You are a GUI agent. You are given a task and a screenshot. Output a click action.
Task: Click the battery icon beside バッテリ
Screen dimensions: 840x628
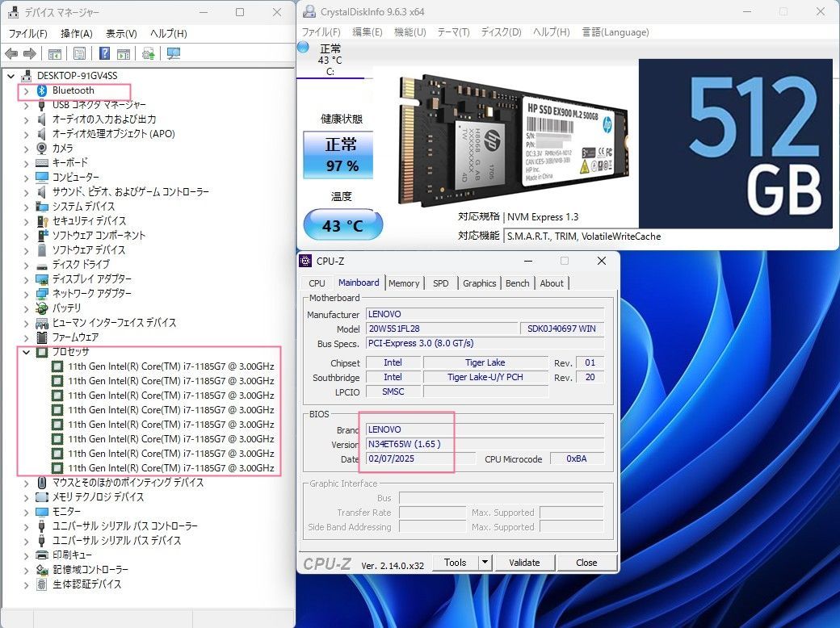point(42,308)
